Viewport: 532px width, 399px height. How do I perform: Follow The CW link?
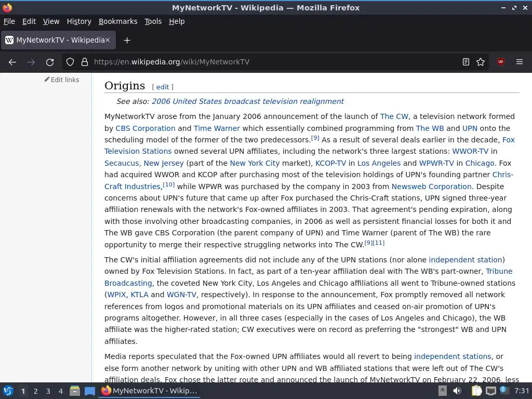pos(394,116)
